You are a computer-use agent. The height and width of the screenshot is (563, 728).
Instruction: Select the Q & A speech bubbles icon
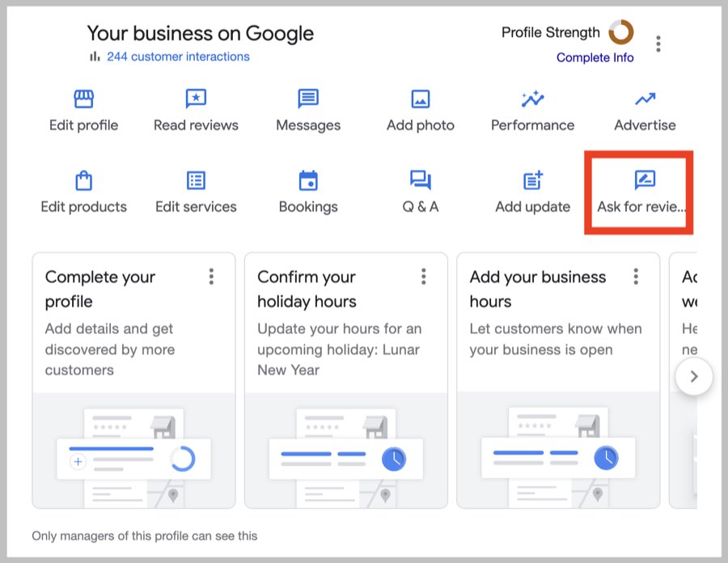click(421, 180)
